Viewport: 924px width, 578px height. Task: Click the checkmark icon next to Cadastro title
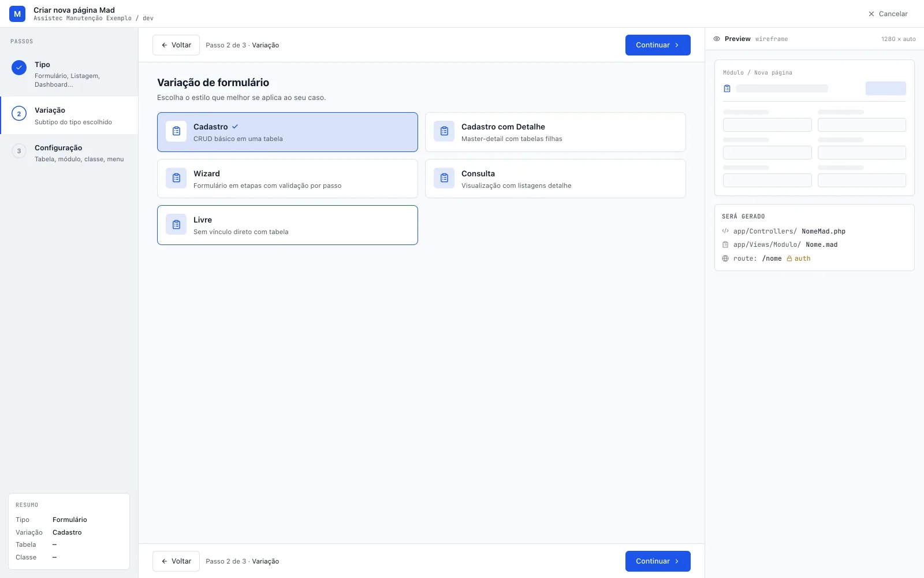click(x=235, y=127)
